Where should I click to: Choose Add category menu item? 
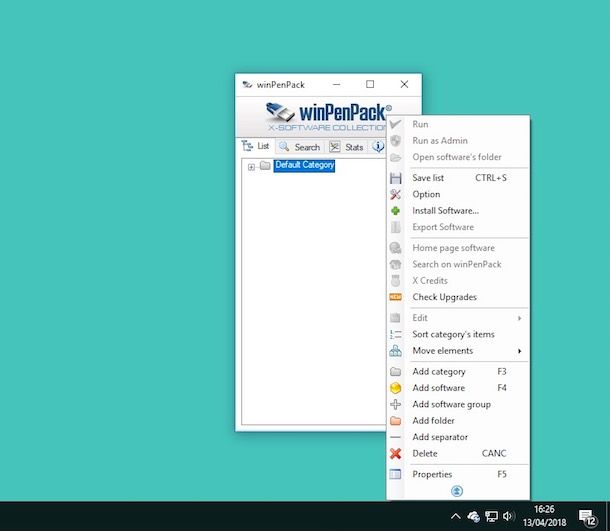[458, 372]
